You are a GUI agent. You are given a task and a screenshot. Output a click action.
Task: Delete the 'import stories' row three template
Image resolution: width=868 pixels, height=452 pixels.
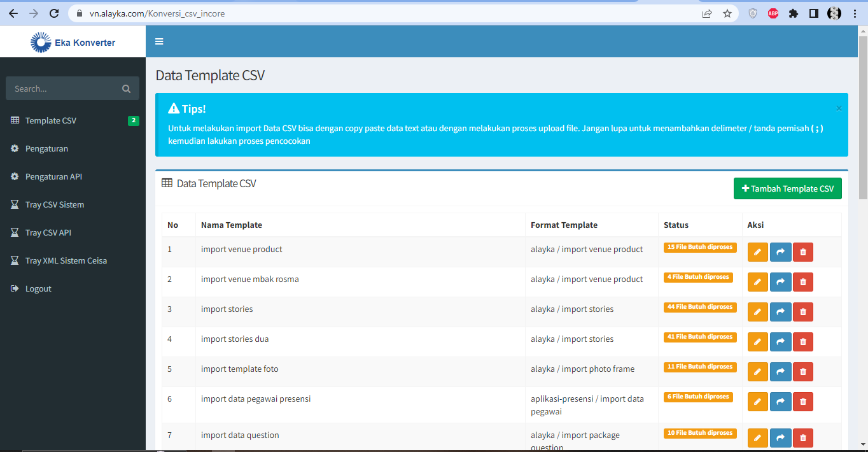coord(802,312)
